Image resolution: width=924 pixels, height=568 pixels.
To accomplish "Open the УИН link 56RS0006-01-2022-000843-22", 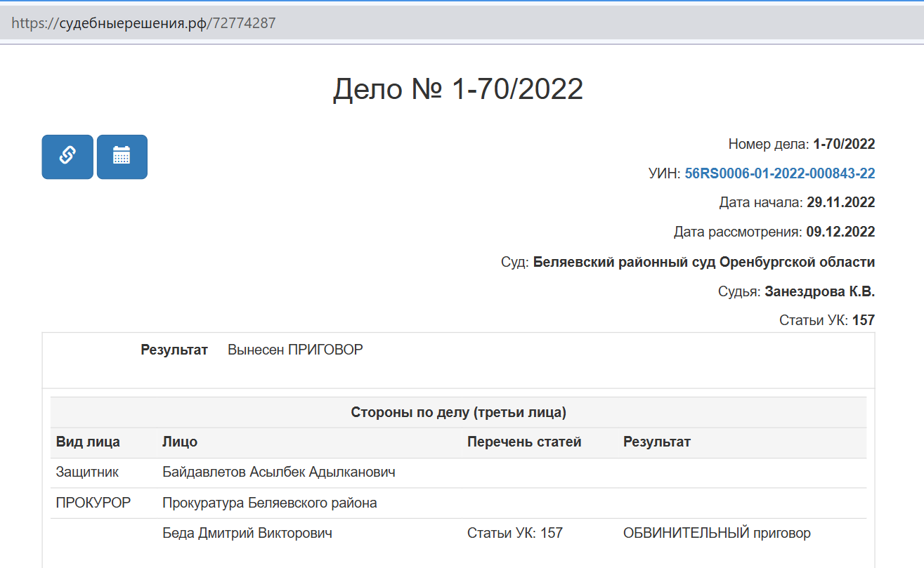I will point(780,173).
